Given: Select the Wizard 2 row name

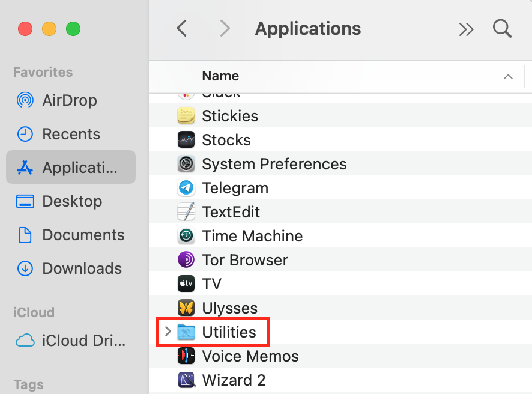Looking at the screenshot, I should (x=234, y=380).
